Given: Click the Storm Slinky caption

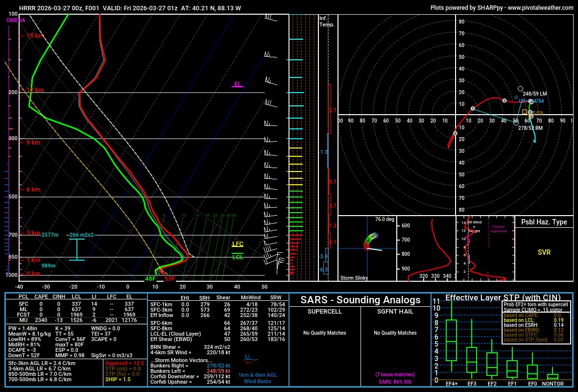Looking at the screenshot, I should tap(354, 278).
